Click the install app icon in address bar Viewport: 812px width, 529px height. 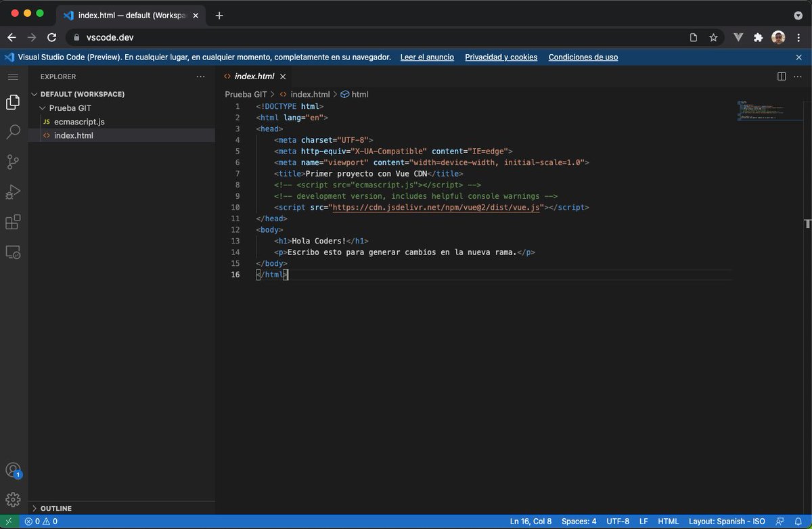tap(693, 38)
